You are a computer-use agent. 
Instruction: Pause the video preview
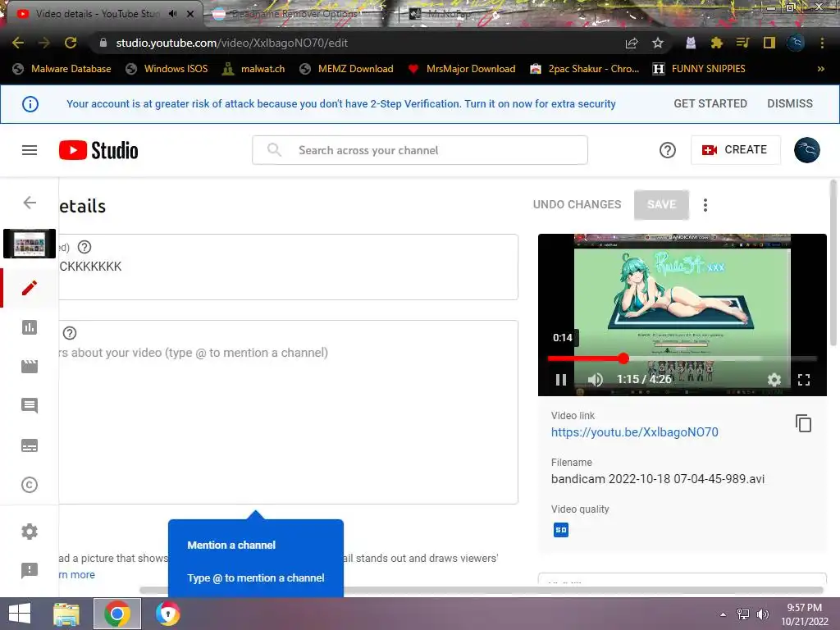[561, 380]
